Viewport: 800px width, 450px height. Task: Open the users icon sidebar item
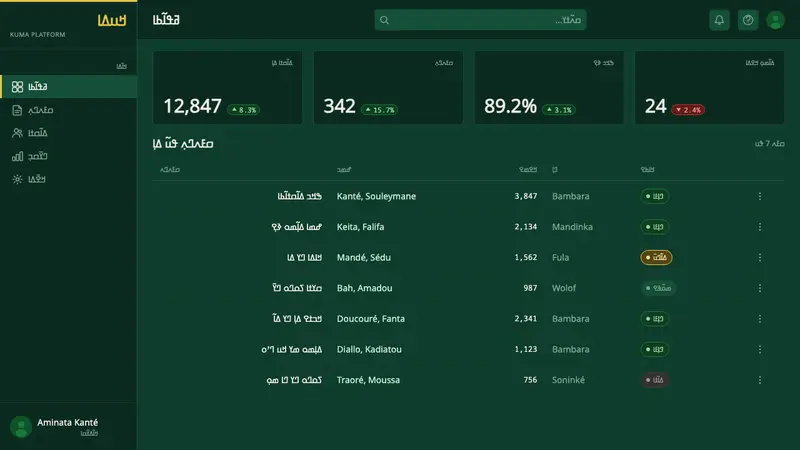68,133
